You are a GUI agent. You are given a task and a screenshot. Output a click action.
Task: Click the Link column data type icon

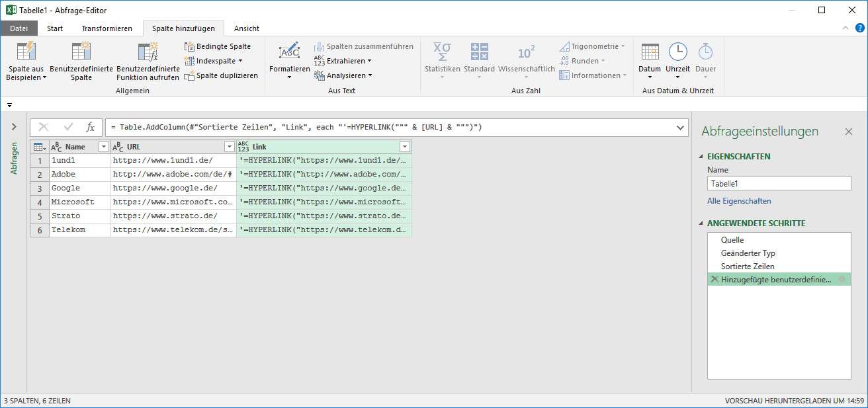(x=243, y=147)
